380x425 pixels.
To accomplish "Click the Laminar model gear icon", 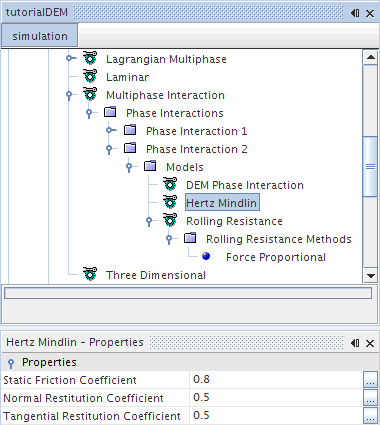I will [90, 76].
